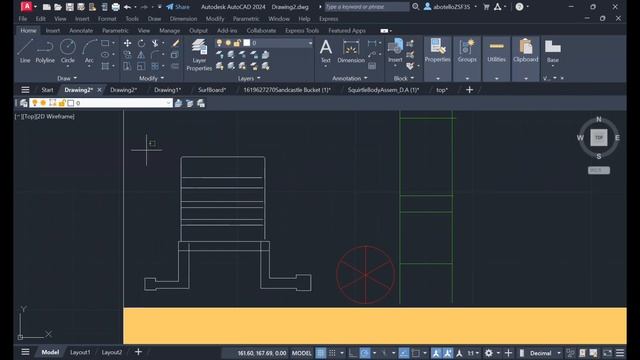Select the Polyline tool
Screen dimensions: 640x360
(45, 51)
